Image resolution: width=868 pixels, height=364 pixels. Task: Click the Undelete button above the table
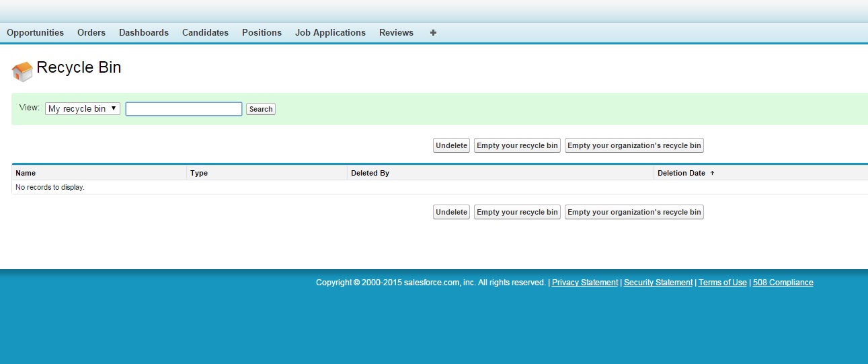[x=451, y=146]
